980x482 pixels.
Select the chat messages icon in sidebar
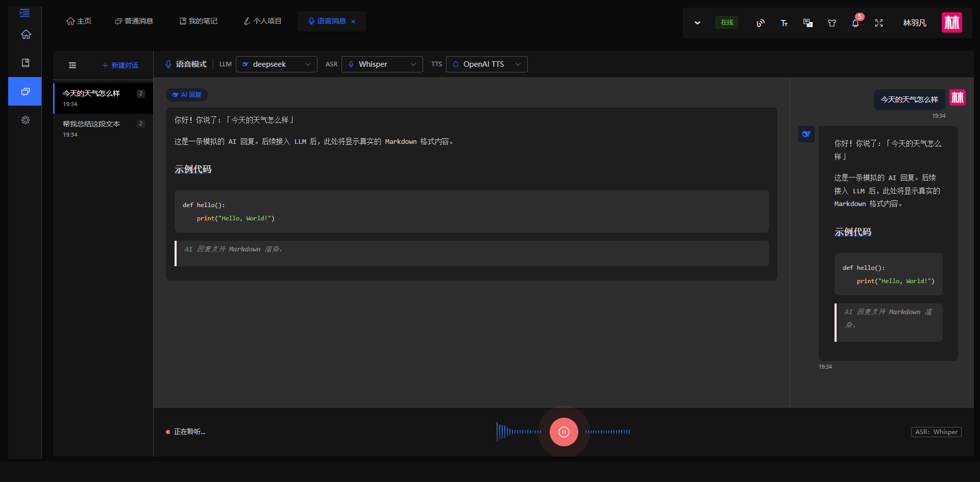[x=25, y=91]
